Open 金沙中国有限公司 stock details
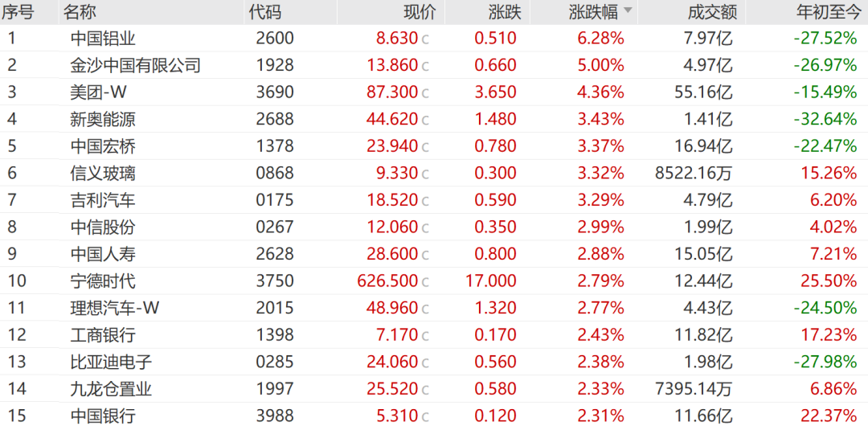Image resolution: width=868 pixels, height=426 pixels. tap(136, 65)
